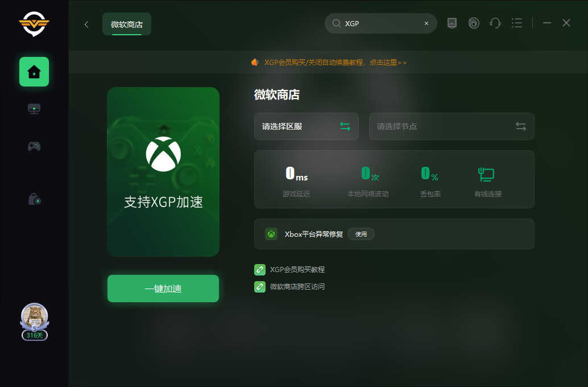Start acceleration with 一键加速 button
This screenshot has height=387, width=588.
(163, 289)
